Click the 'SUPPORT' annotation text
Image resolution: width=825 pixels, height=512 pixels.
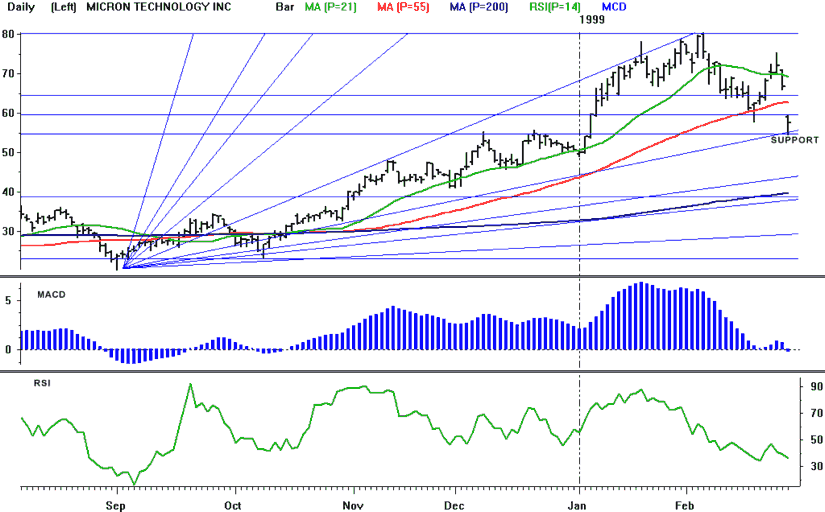point(794,140)
